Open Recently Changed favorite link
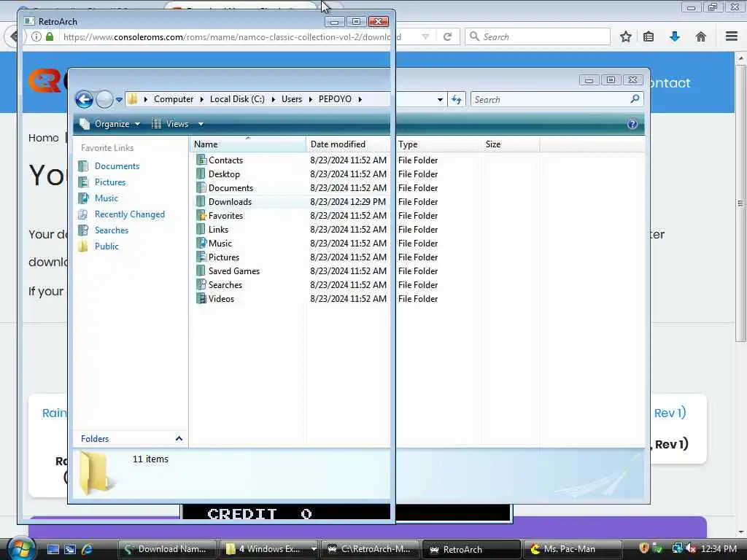This screenshot has height=560, width=747. point(130,214)
